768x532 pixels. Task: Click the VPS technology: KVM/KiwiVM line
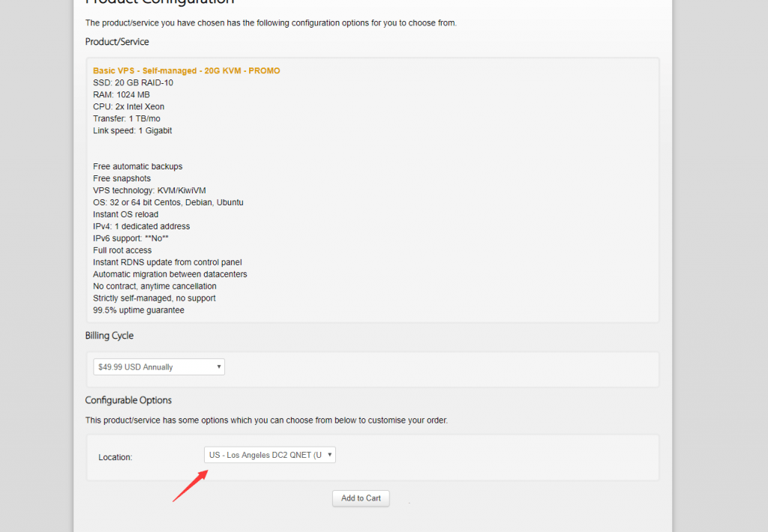(149, 190)
